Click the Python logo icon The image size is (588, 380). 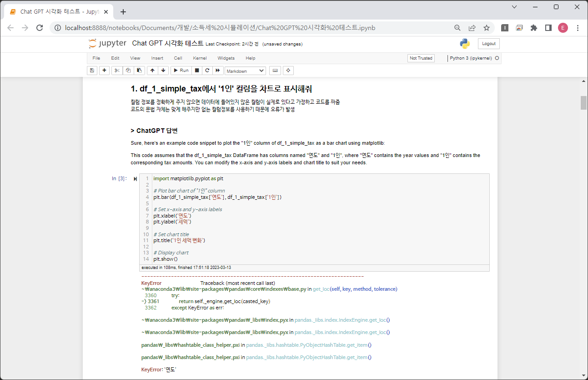coord(465,44)
